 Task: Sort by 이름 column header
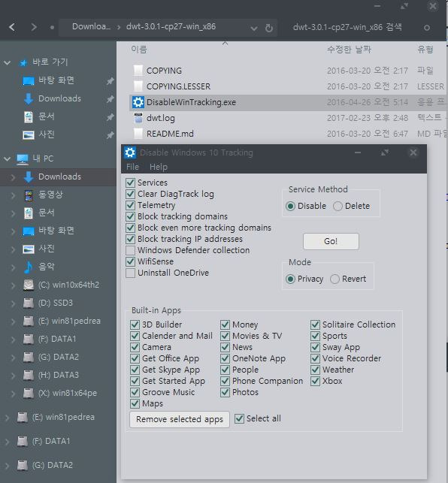139,50
